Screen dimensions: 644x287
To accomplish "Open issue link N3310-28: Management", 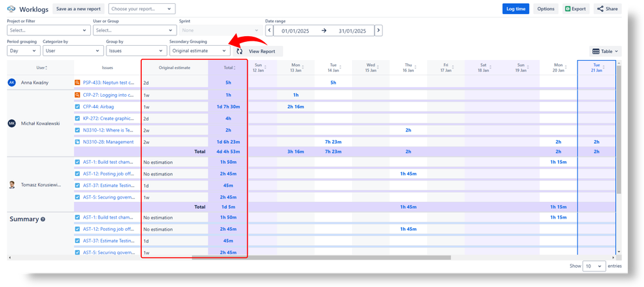I will pyautogui.click(x=108, y=142).
